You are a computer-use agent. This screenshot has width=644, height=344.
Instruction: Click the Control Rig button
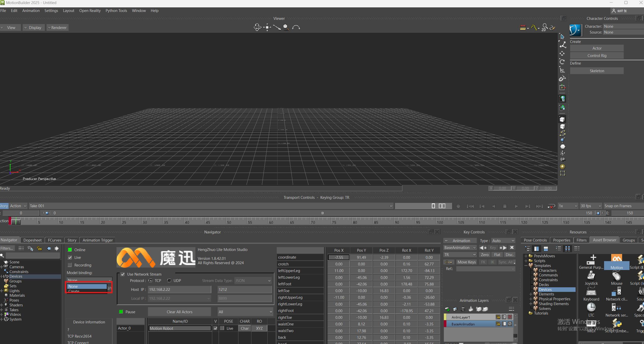(x=597, y=56)
